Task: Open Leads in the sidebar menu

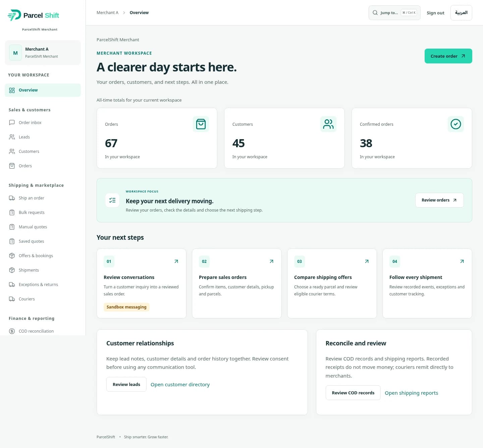Action: [x=43, y=137]
